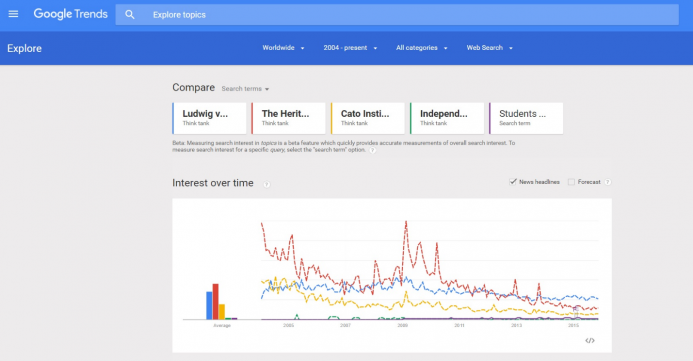693x361 pixels.
Task: Click the 2007 axis label
Action: (x=345, y=325)
